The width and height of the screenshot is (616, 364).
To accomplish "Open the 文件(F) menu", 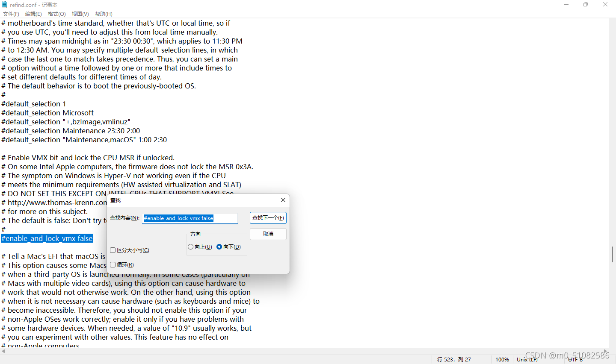I will (x=11, y=14).
